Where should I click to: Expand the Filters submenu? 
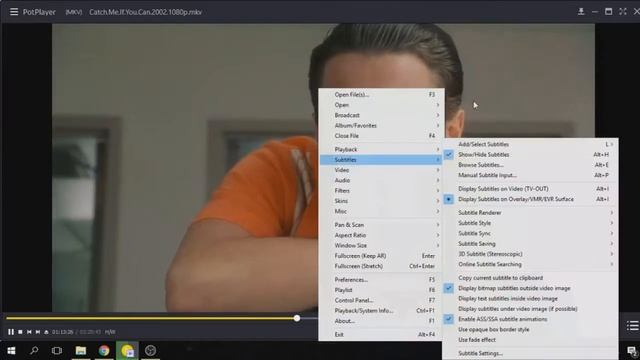[381, 191]
